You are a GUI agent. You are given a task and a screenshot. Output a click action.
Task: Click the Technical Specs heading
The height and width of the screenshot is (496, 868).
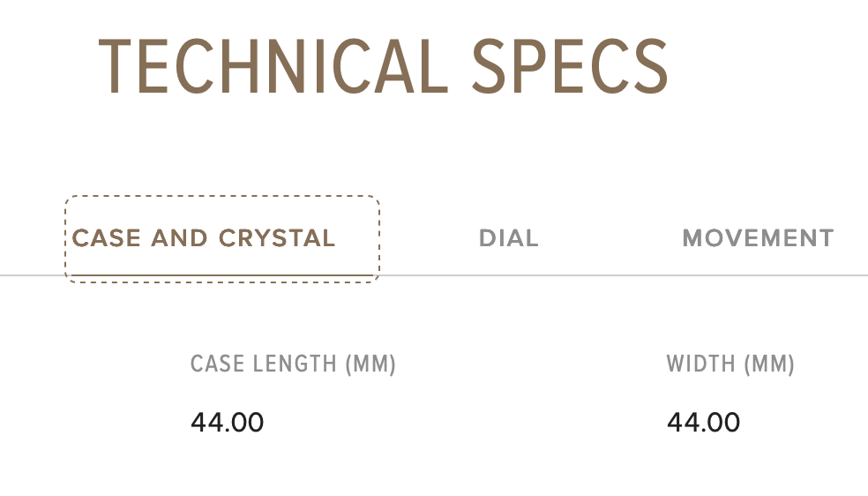pyautogui.click(x=382, y=68)
